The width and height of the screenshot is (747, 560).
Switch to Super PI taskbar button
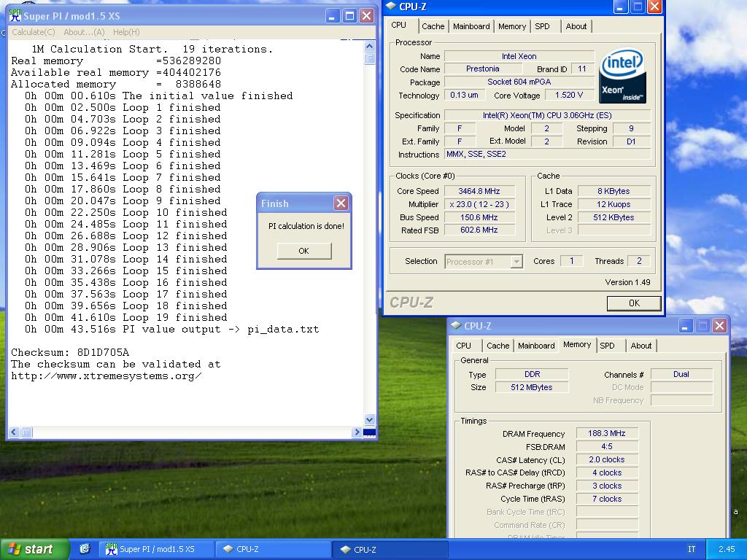click(156, 549)
